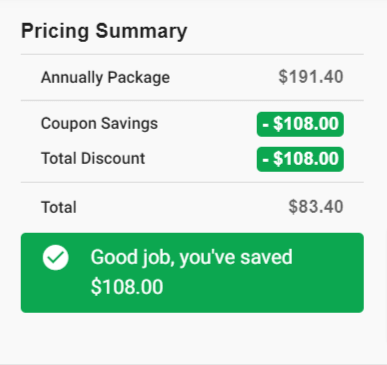
Task: Click the Total label
Action: pos(59,207)
